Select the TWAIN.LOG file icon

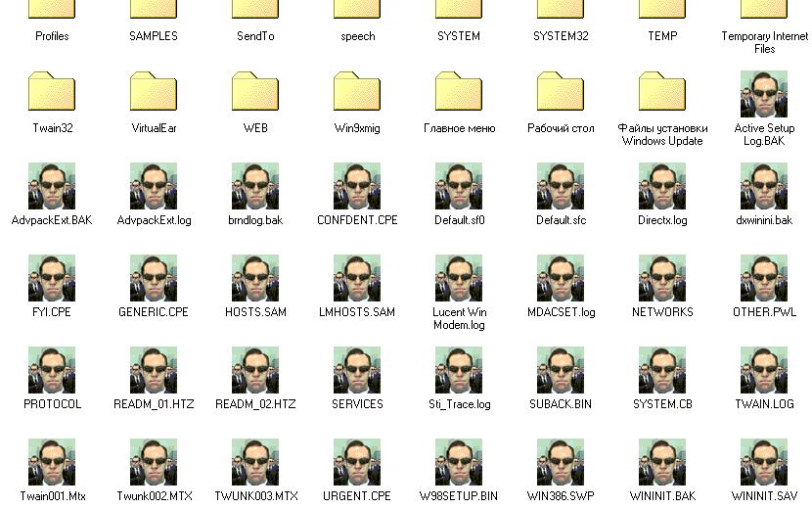click(x=764, y=370)
